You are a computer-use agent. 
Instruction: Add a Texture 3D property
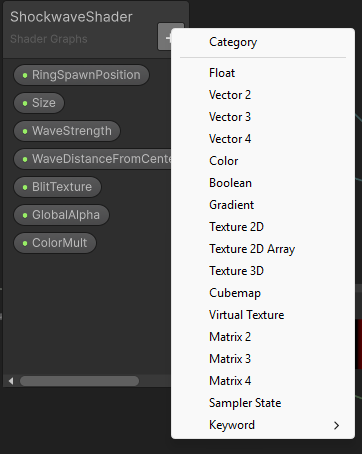263,271
